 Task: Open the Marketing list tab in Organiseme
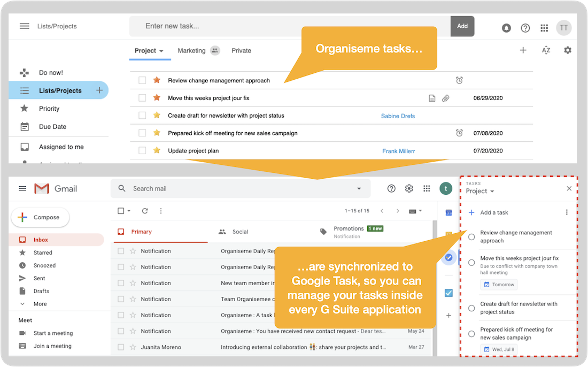click(x=190, y=50)
